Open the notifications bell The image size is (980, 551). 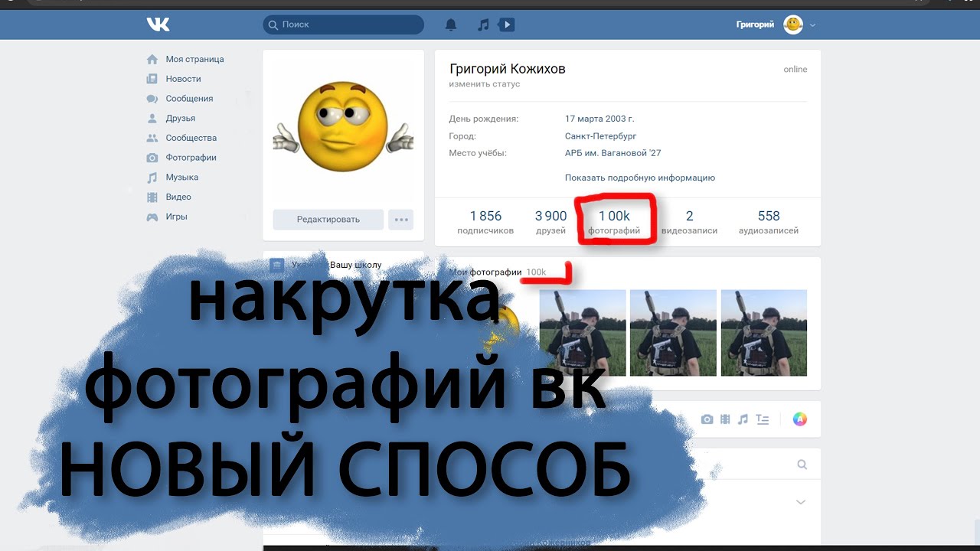[451, 24]
